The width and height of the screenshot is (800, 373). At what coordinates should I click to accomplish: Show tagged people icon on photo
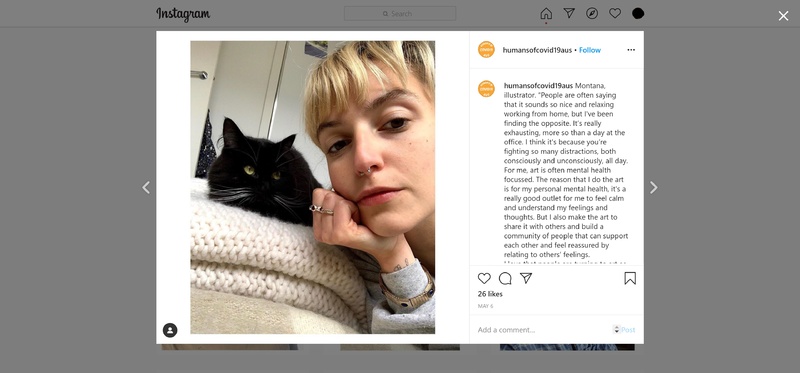(170, 330)
